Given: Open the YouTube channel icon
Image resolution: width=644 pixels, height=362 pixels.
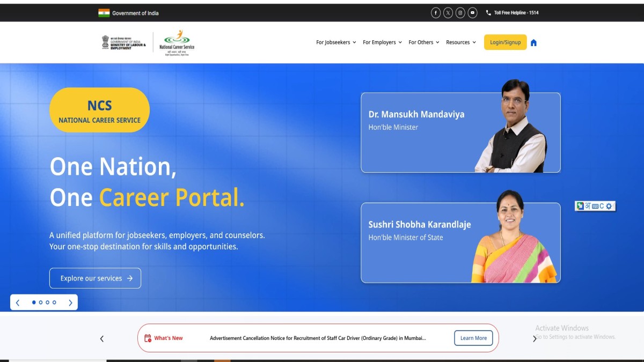Looking at the screenshot, I should (x=472, y=13).
